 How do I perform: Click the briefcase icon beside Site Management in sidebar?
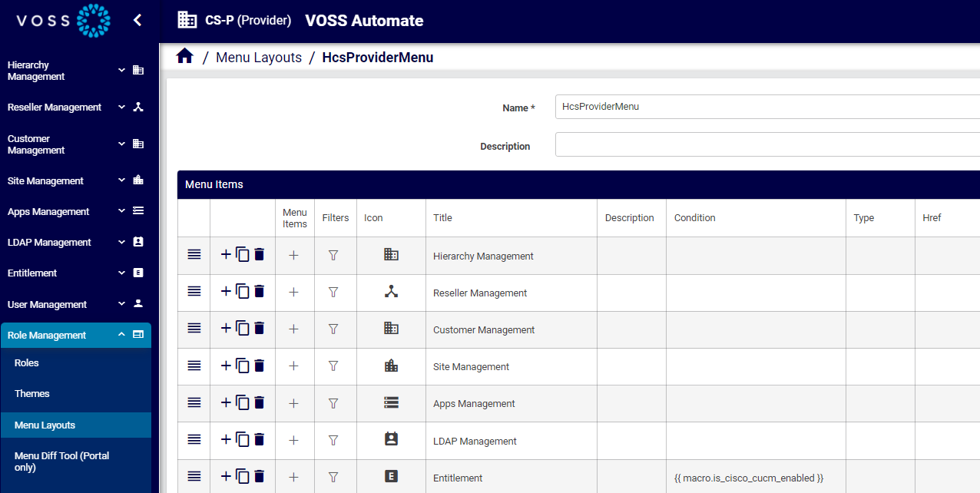[x=138, y=180]
